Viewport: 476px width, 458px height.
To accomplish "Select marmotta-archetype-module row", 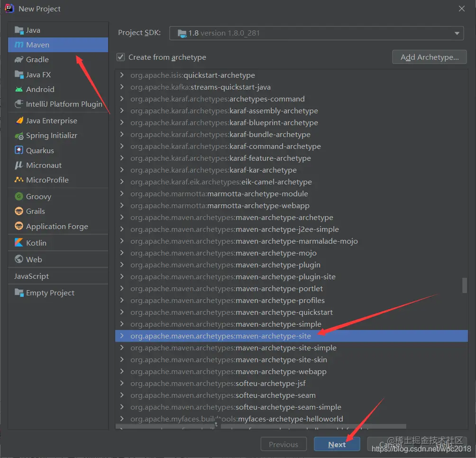I will click(x=292, y=193).
